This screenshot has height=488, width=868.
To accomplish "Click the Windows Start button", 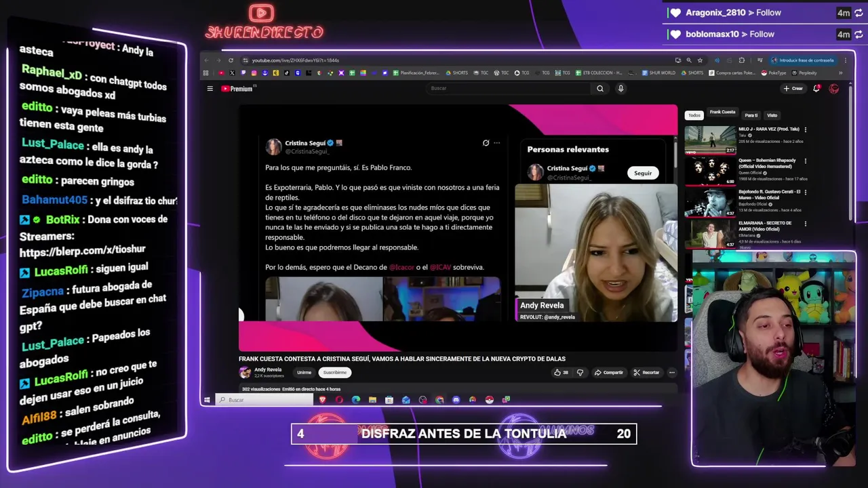I will click(207, 400).
